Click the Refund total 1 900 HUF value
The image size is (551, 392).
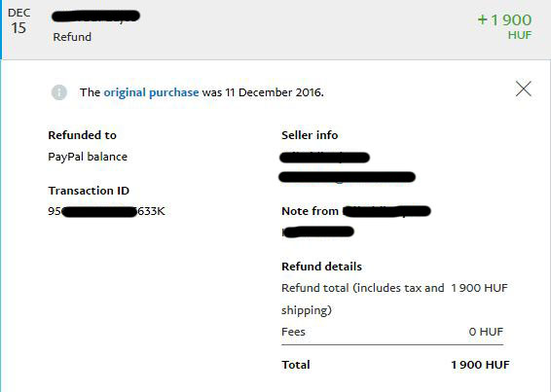coord(479,288)
